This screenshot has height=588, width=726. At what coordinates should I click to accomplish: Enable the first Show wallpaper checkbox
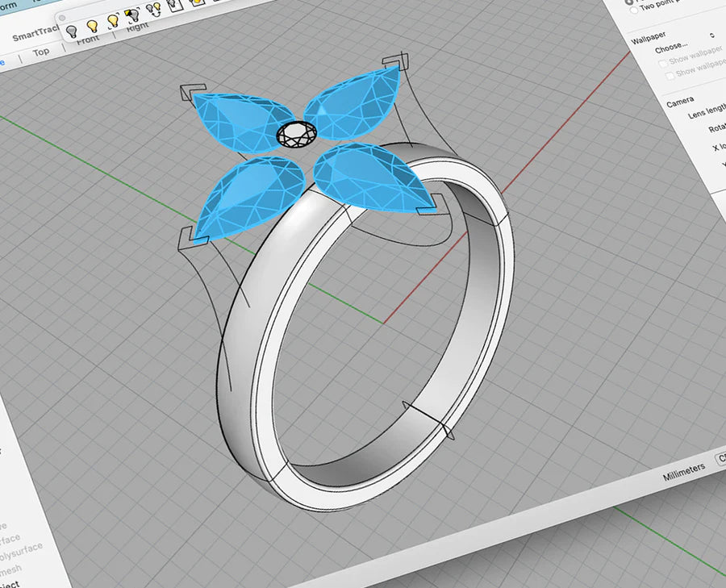pyautogui.click(x=663, y=62)
